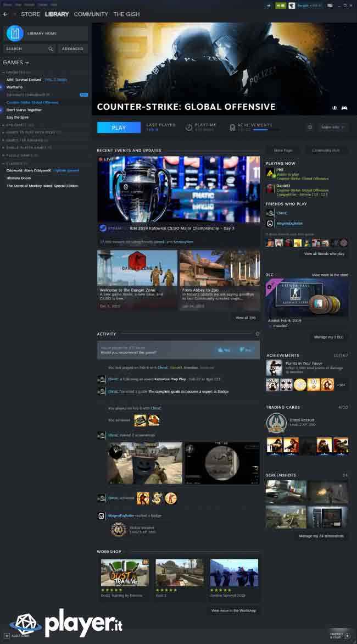
Task: Click the Library Home grid icon
Action: [15, 34]
